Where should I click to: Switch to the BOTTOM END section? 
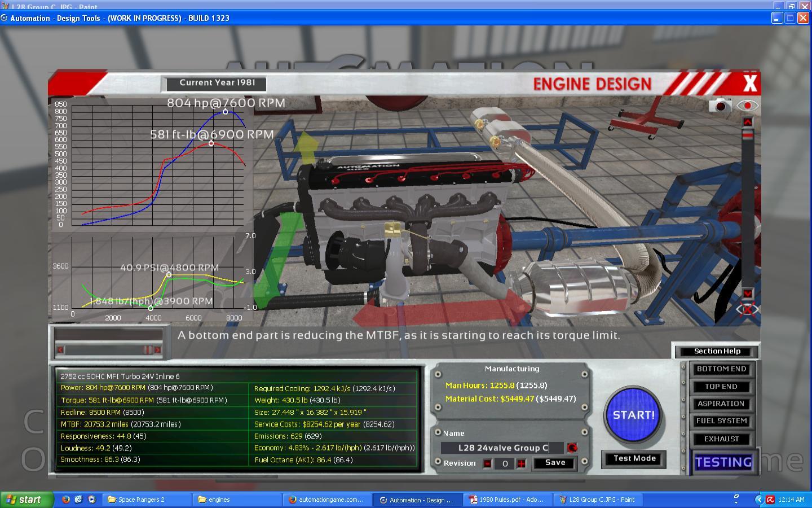point(721,369)
